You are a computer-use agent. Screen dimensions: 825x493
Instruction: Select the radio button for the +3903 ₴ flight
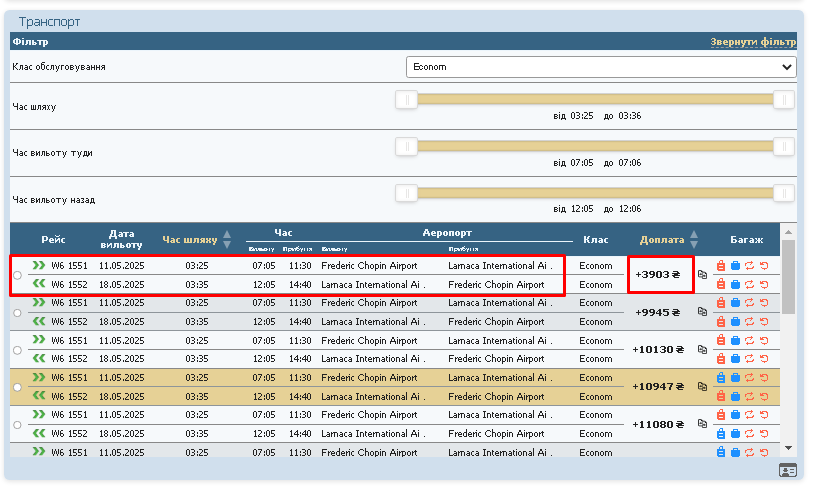tap(17, 275)
